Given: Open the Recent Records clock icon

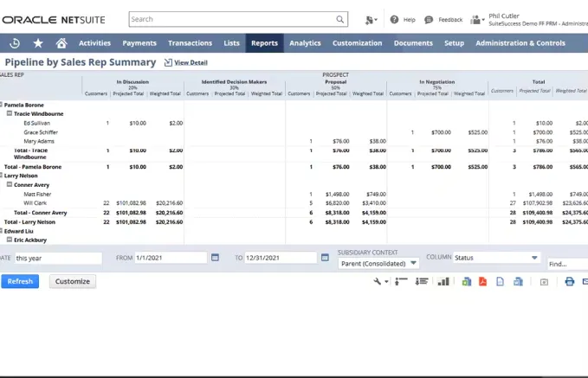Looking at the screenshot, I should point(15,43).
